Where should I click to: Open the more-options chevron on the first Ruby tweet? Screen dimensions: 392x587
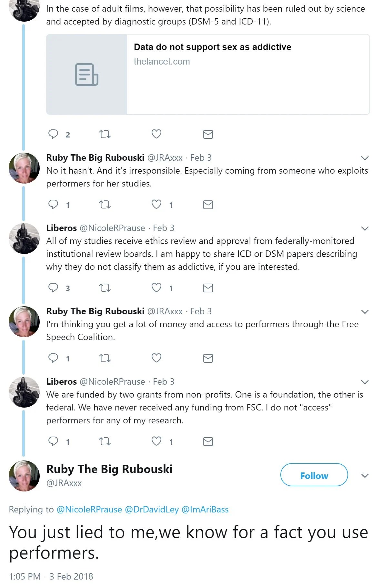[x=365, y=158]
